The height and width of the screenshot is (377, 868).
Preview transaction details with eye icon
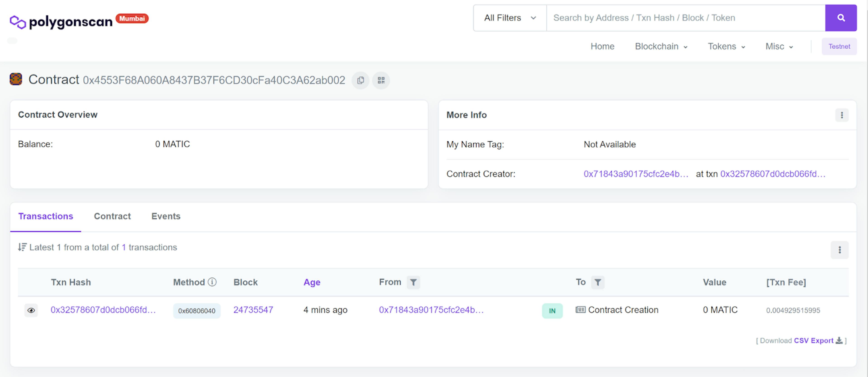tap(31, 310)
